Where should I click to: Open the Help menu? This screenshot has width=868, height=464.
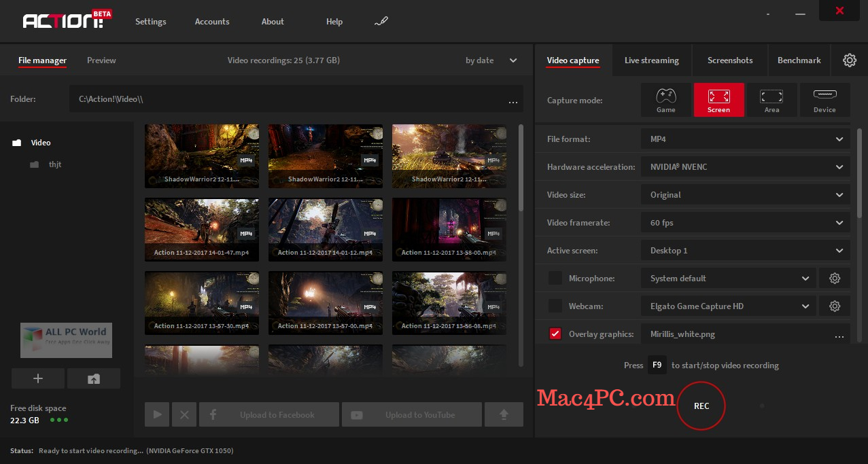coord(334,22)
